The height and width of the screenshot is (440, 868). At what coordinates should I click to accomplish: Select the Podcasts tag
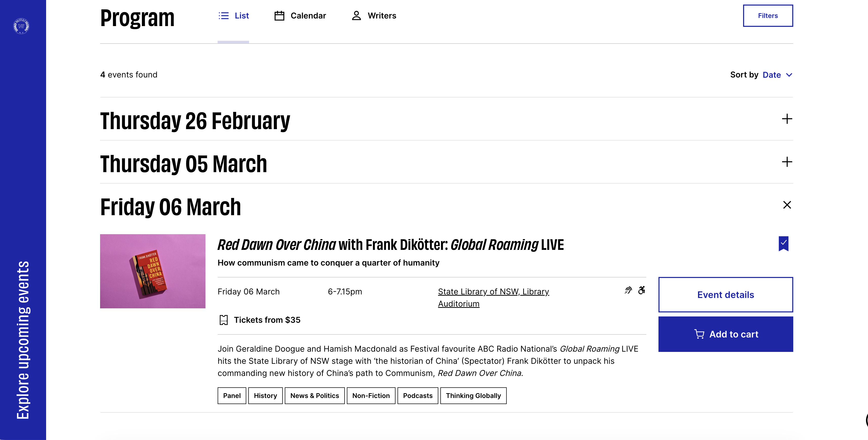click(418, 395)
